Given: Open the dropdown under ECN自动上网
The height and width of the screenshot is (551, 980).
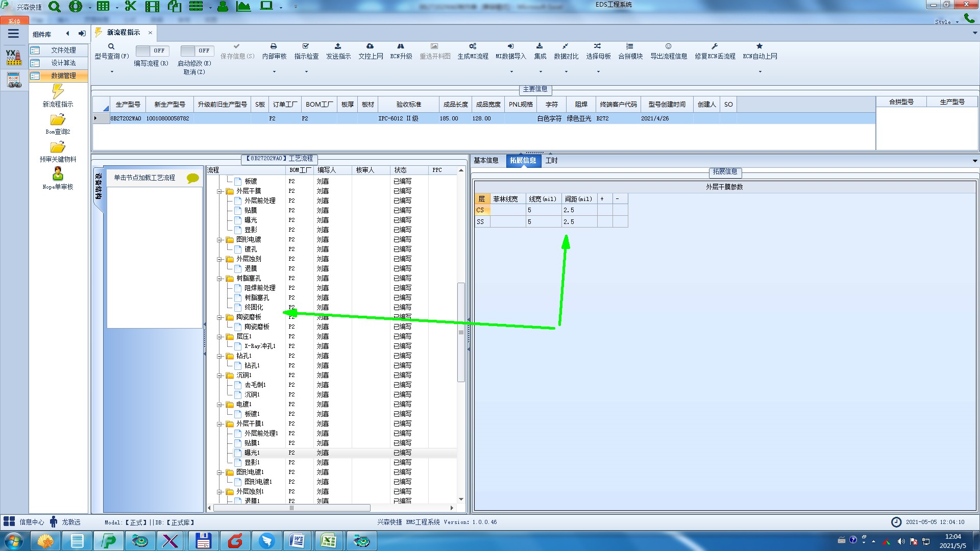Looking at the screenshot, I should point(760,72).
